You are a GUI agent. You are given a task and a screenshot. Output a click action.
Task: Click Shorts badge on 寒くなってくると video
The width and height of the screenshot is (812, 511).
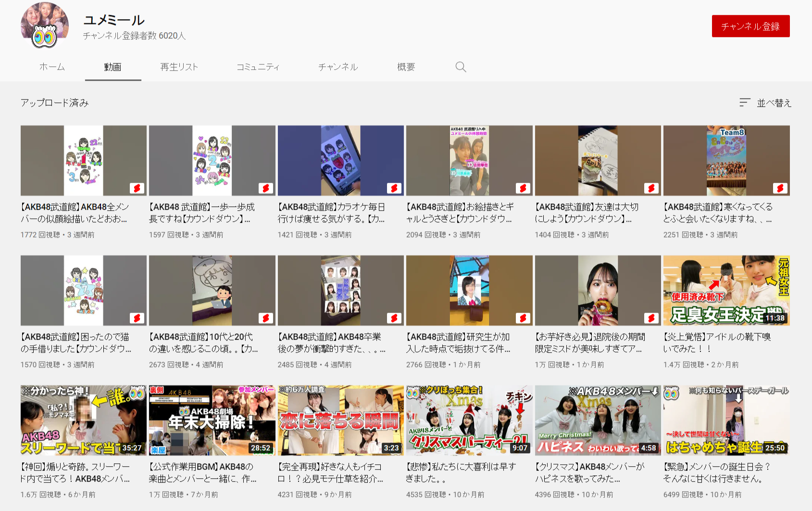[x=780, y=188]
